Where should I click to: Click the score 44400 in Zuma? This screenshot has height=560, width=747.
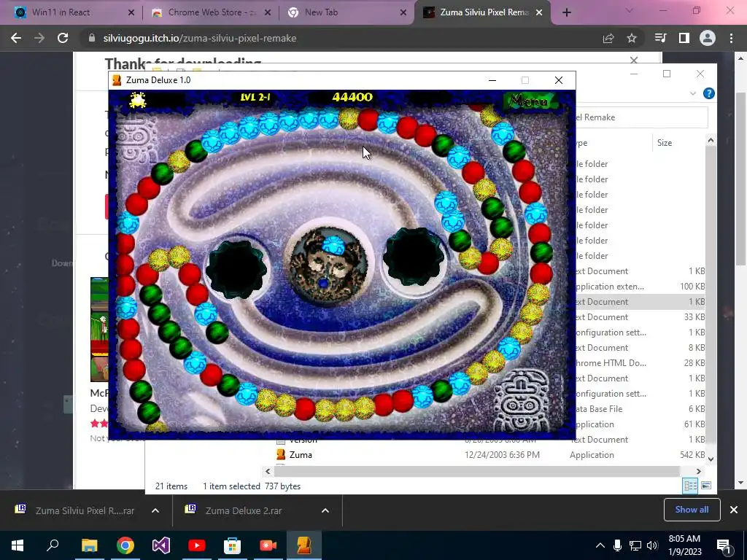[352, 97]
